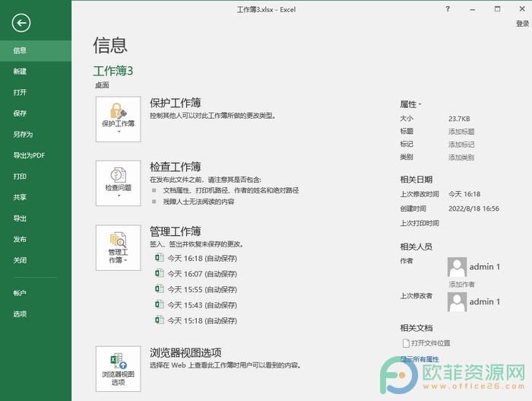Choose 关闭 to close the workbook

[36, 260]
